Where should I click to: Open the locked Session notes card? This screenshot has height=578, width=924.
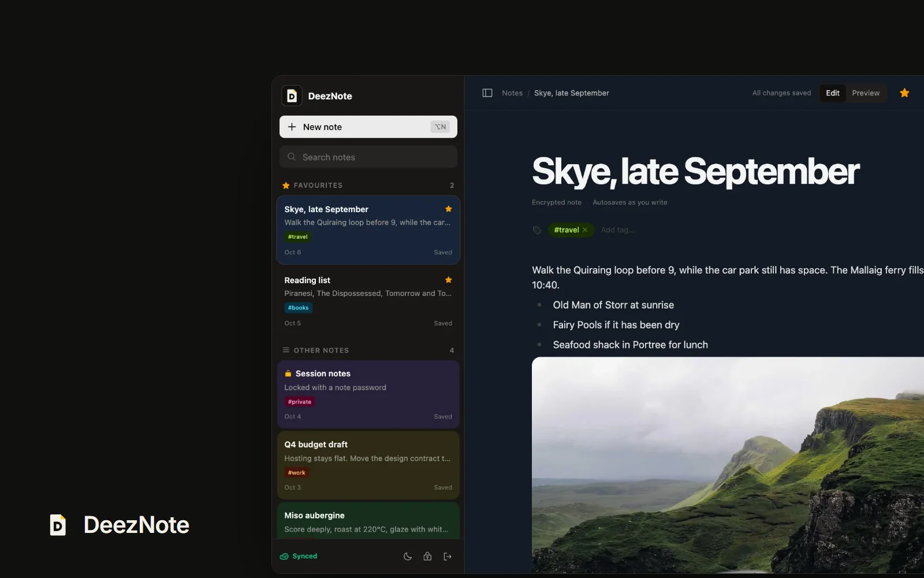point(368,395)
